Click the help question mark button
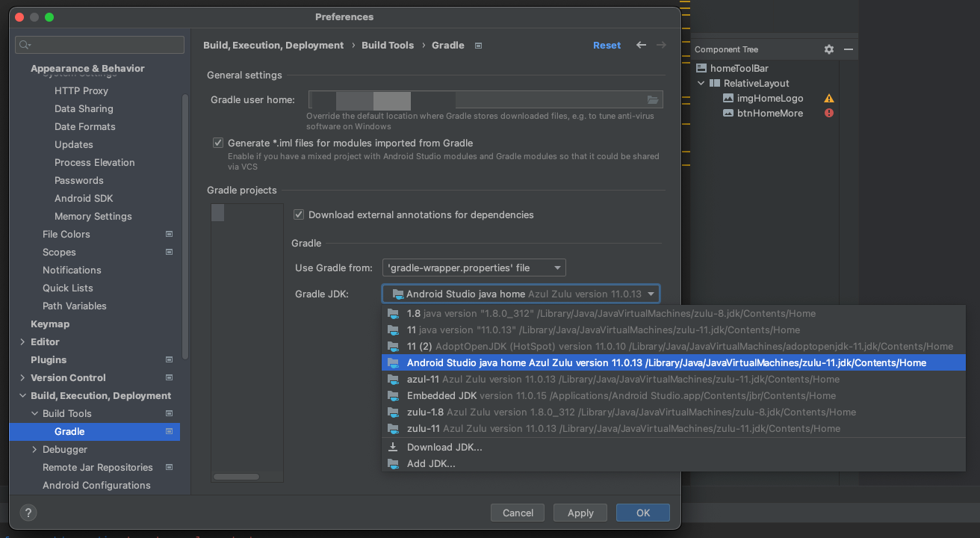The image size is (980, 538). 28,513
